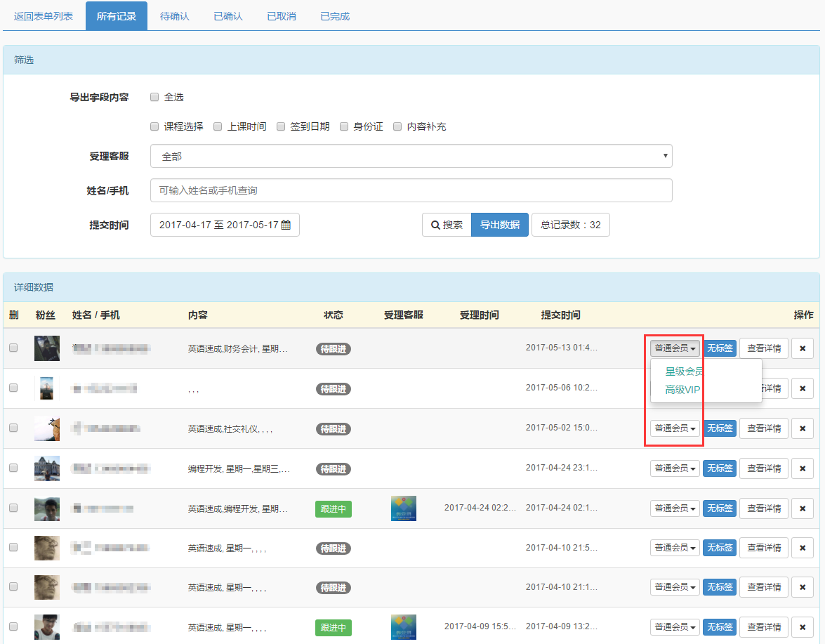This screenshot has height=644, width=825.
Task: Focus the 姓名/手机 search input
Action: pyautogui.click(x=411, y=190)
